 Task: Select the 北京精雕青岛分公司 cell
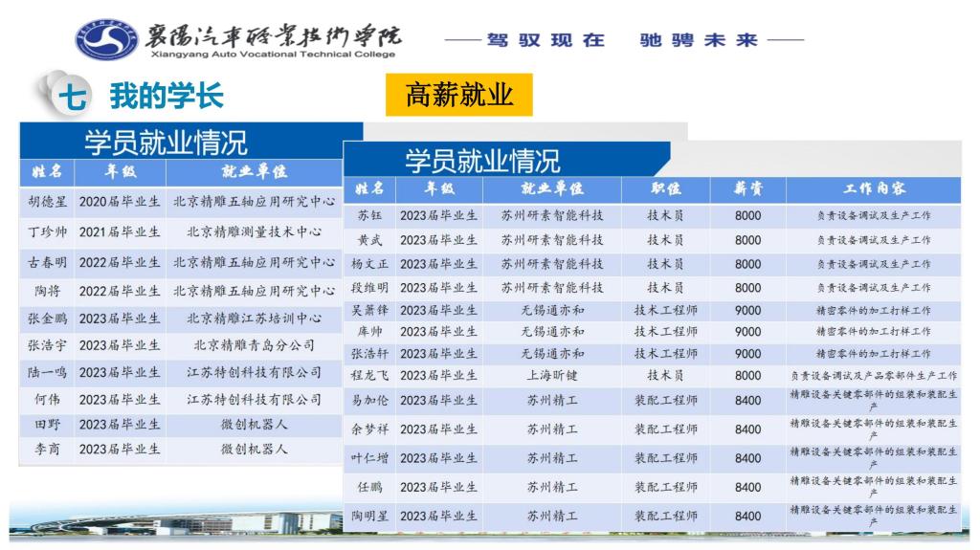pos(254,344)
